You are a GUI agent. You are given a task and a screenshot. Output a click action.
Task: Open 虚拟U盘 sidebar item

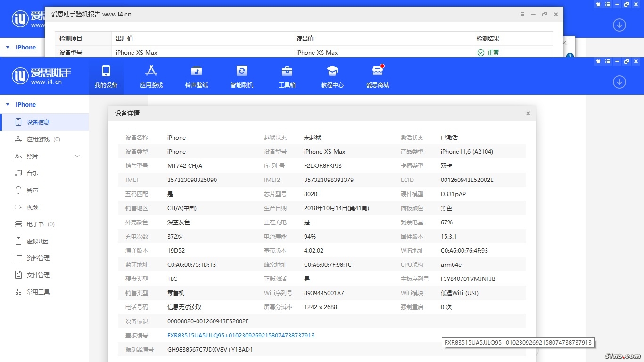37,241
